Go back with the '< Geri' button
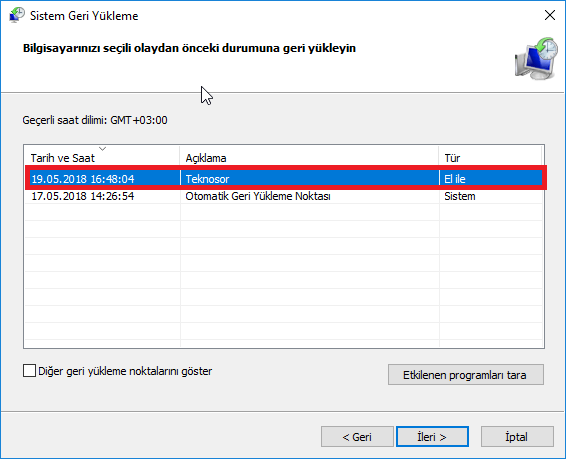The width and height of the screenshot is (566, 459). tap(357, 437)
